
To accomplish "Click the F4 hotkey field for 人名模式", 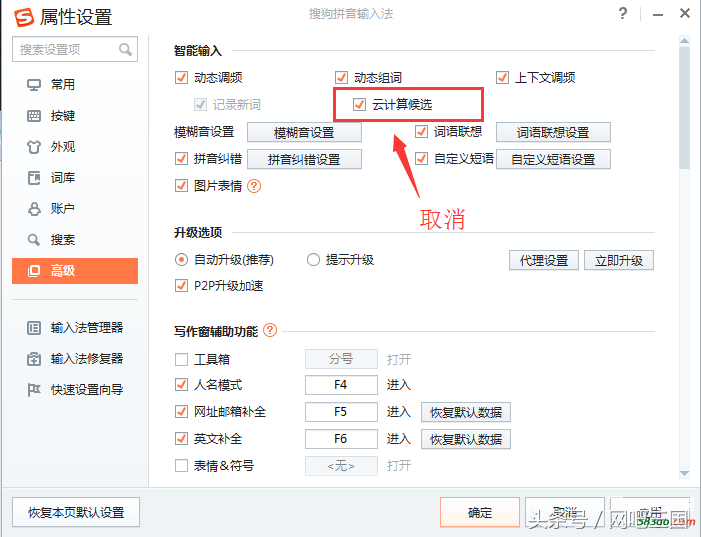I will [341, 385].
